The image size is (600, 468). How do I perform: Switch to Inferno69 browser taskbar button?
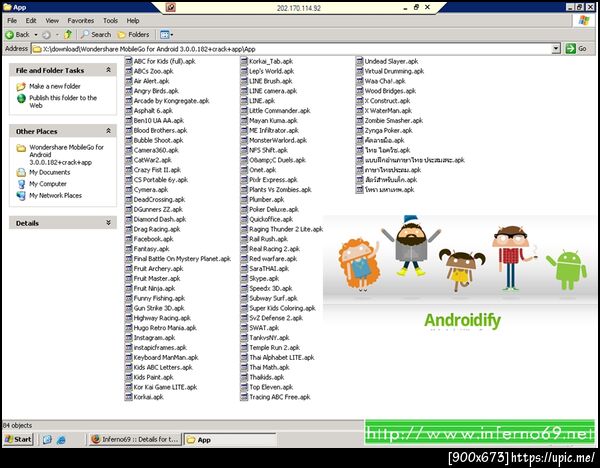pyautogui.click(x=135, y=439)
